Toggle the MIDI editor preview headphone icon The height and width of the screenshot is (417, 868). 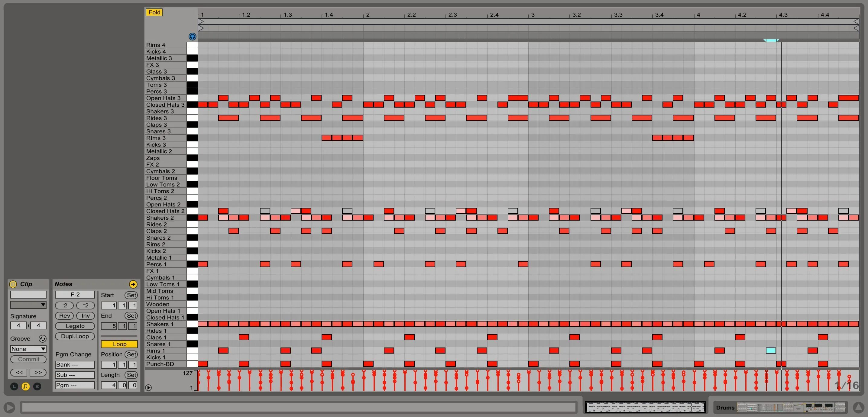coord(192,36)
